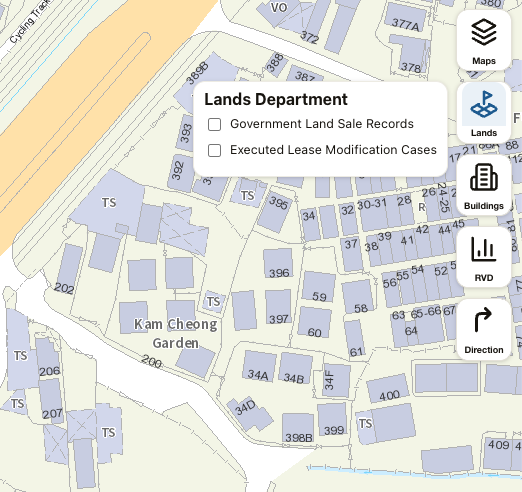Open the Buildings panel

tap(484, 185)
